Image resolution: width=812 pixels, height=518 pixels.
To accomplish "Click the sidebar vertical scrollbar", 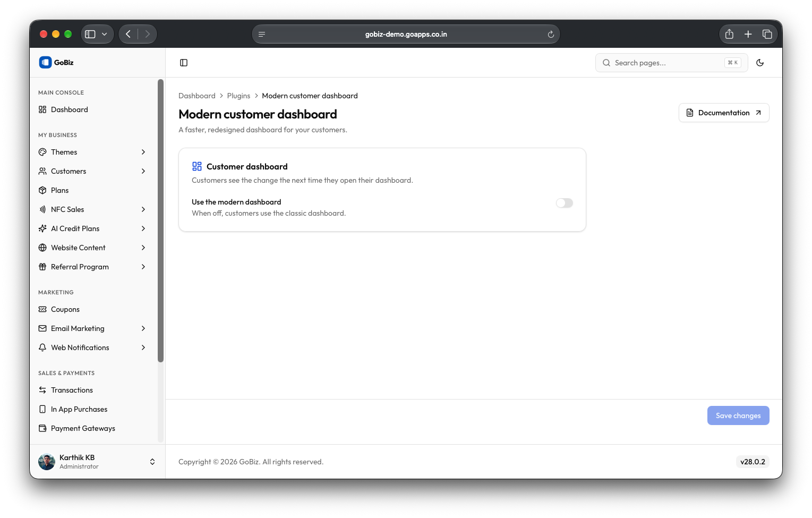I will coord(160,220).
